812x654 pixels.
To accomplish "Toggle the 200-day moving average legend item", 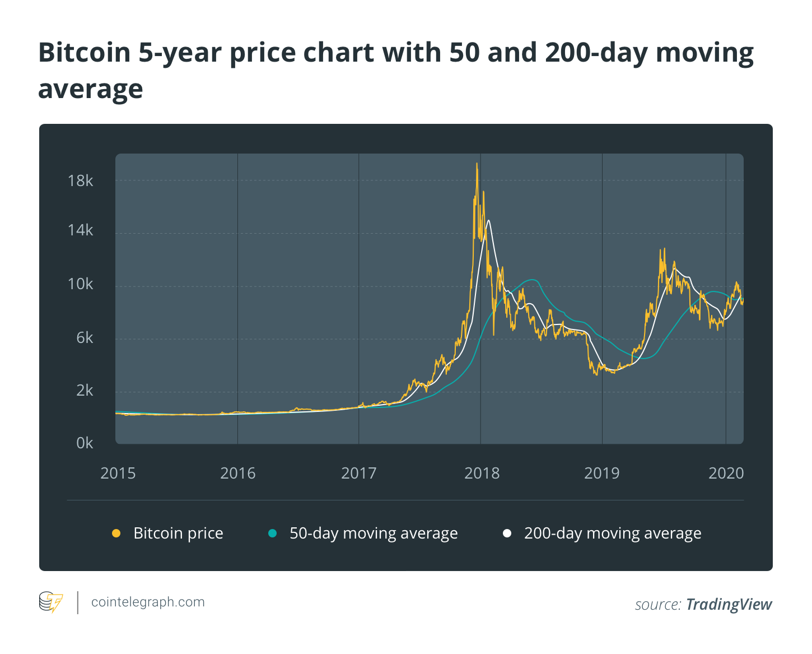I will pos(602,533).
